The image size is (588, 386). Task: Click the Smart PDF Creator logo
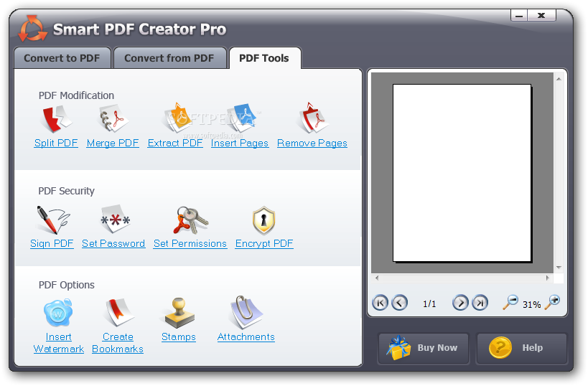click(x=32, y=29)
